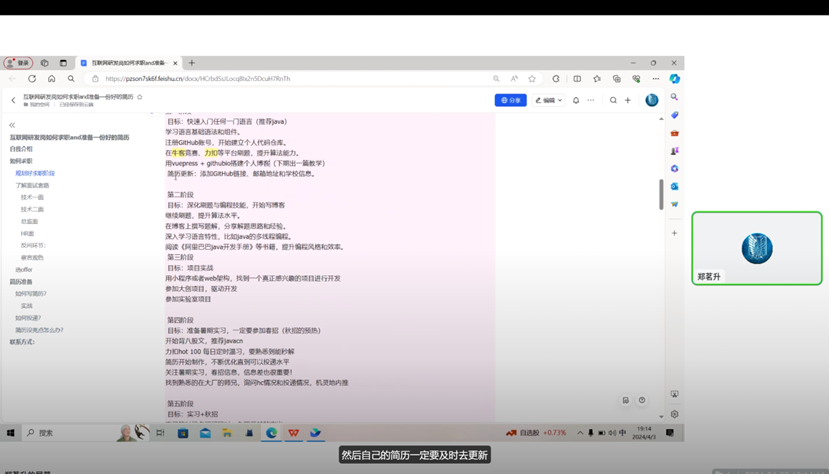830x474 pixels.
Task: Select 自我介绍 in the outline
Action: coord(21,149)
